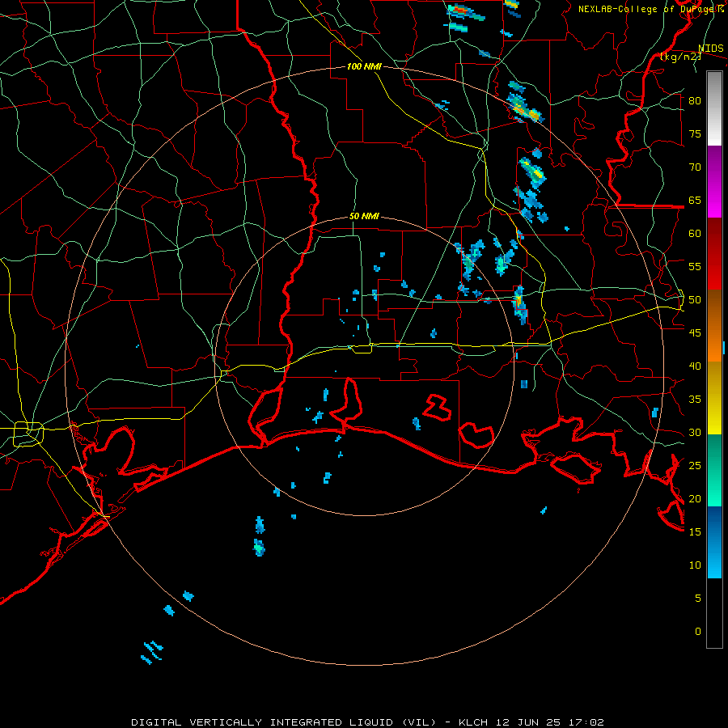Image resolution: width=728 pixels, height=728 pixels.
Task: Click the 0 value on the color scale
Action: [698, 632]
